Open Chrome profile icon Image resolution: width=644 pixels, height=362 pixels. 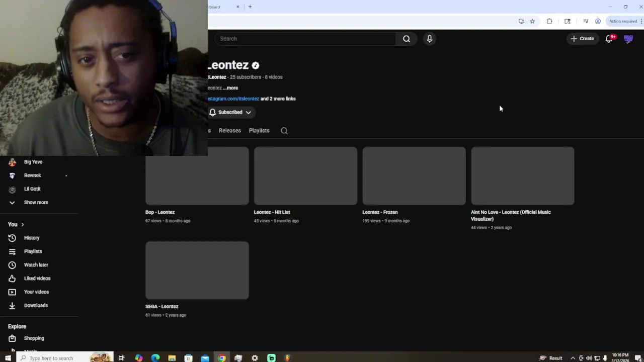click(x=598, y=21)
